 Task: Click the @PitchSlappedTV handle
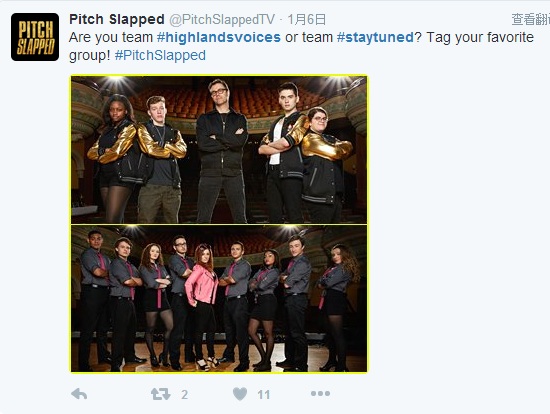click(222, 20)
